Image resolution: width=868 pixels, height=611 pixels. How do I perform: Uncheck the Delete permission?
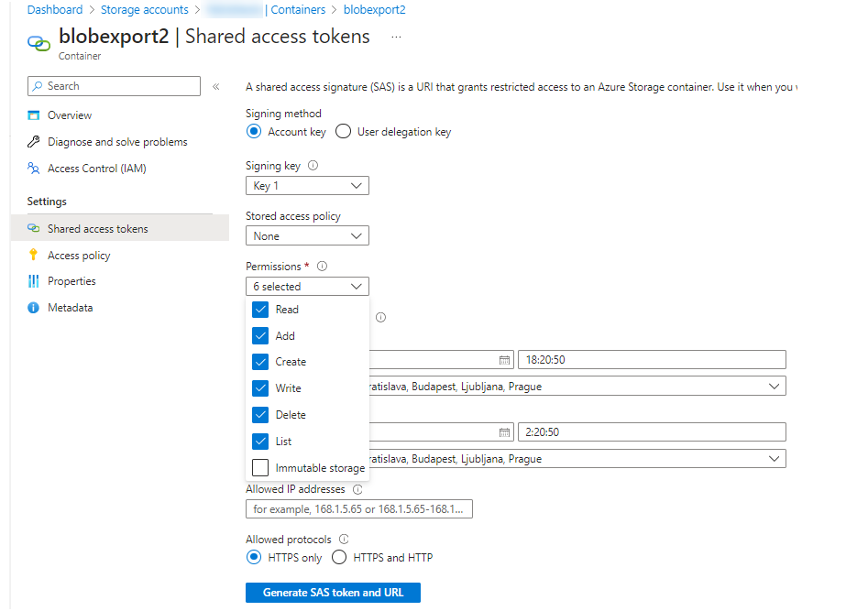[260, 415]
